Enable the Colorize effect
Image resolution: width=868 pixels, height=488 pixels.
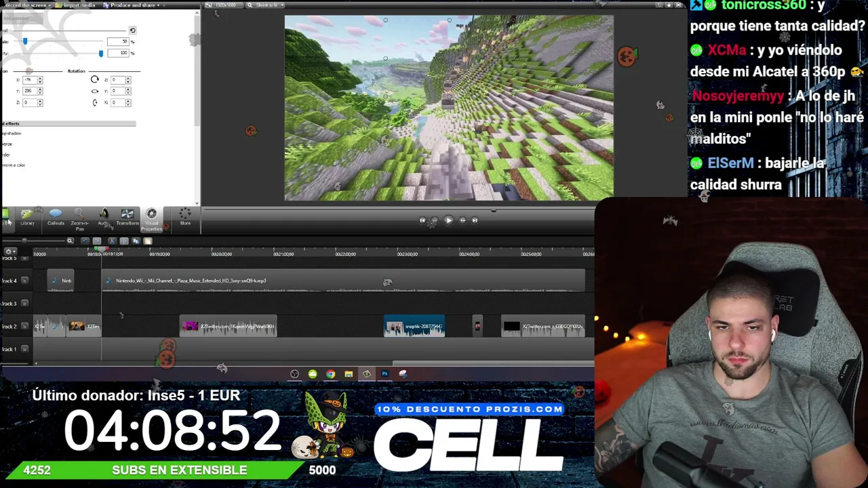(6, 144)
